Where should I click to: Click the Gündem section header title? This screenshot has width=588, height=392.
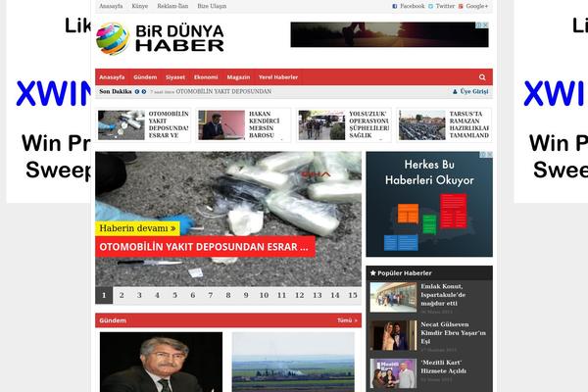113,320
